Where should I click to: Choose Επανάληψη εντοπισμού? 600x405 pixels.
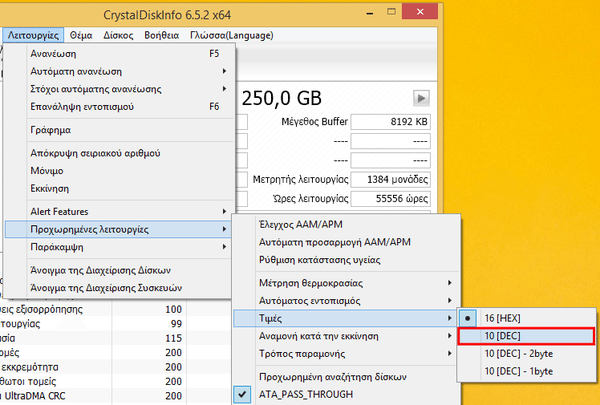click(x=119, y=106)
